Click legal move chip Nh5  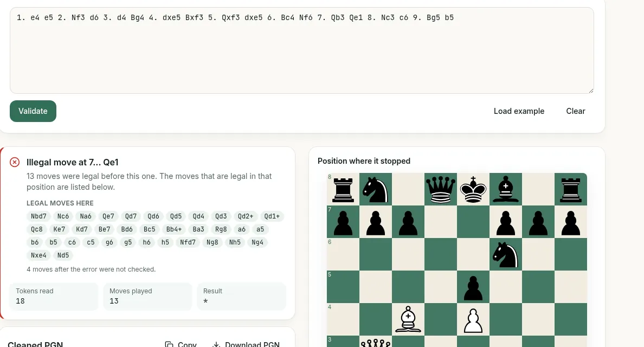235,242
